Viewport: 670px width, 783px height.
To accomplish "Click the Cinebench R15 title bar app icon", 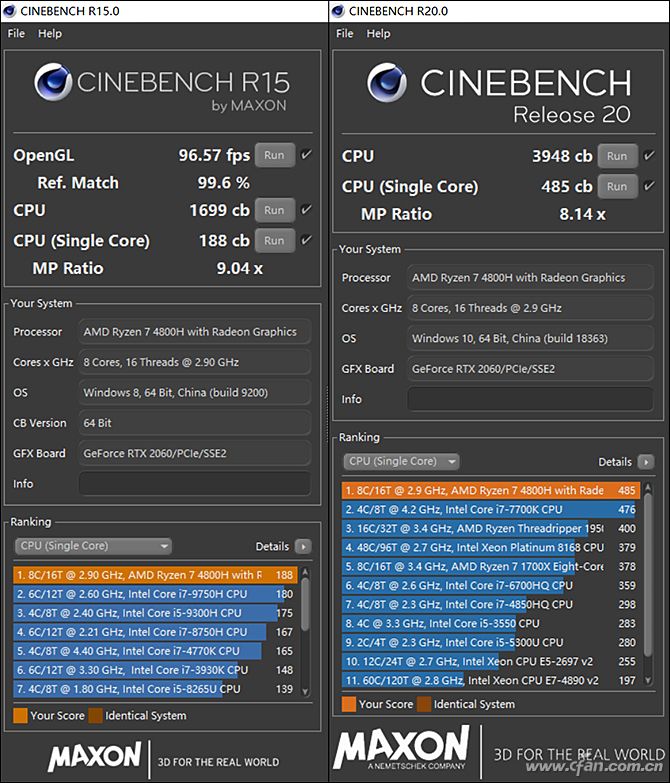I will tap(9, 10).
